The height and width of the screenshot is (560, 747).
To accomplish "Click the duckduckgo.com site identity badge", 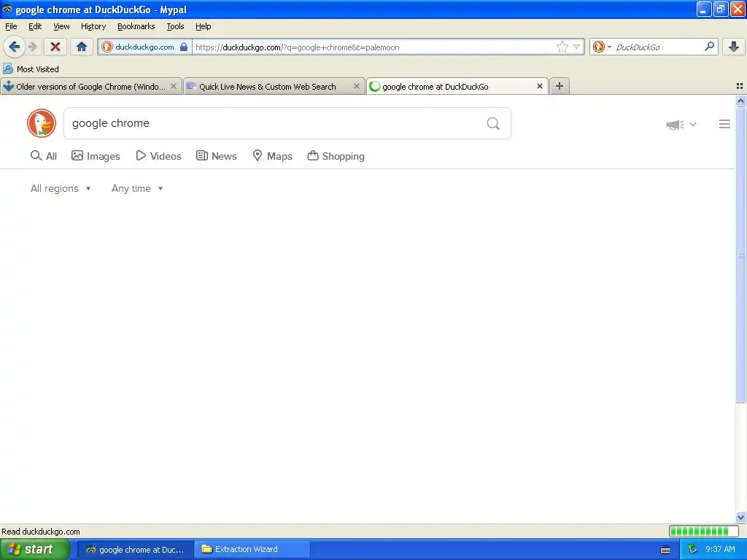I will pos(145,47).
